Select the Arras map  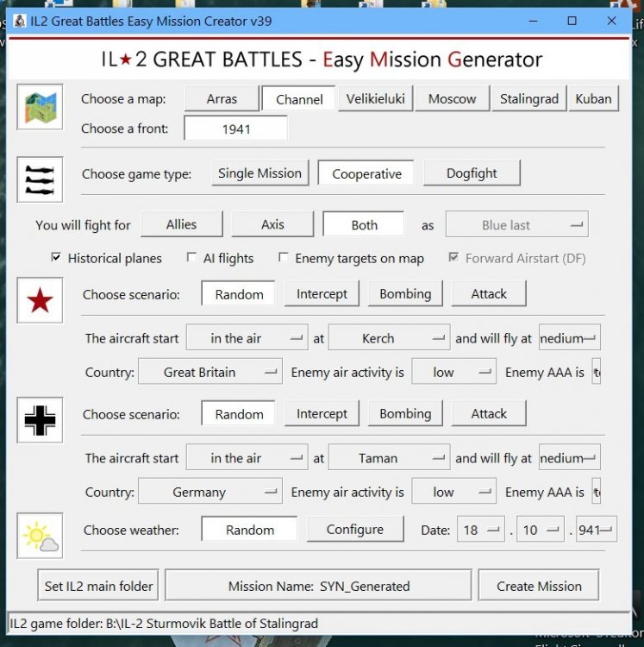pos(222,98)
